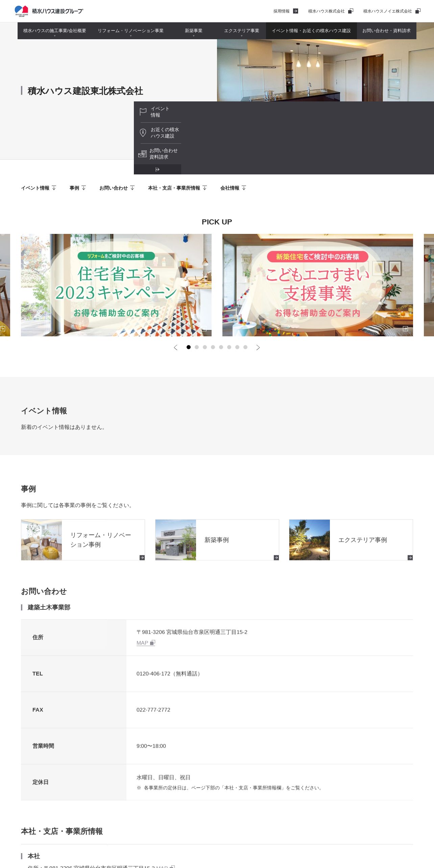Open こどもエコすまい支援事業 banner
This screenshot has height=868, width=434.
point(318,285)
